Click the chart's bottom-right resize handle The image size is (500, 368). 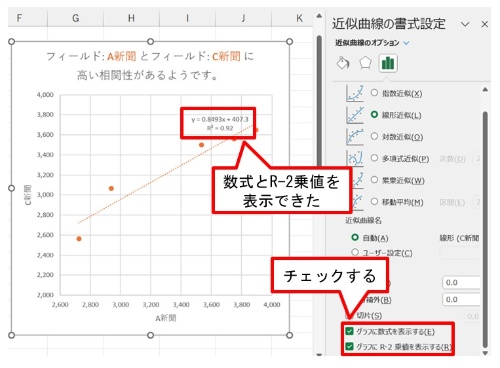point(289,335)
